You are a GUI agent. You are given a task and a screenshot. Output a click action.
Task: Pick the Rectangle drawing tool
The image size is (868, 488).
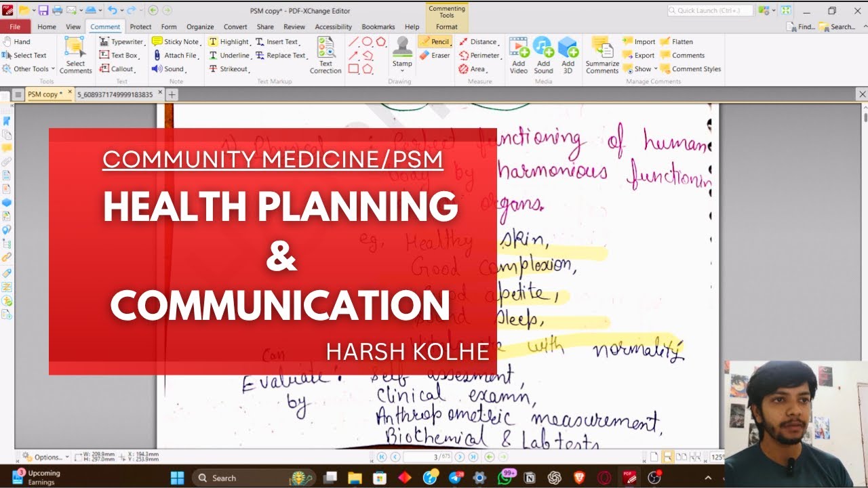tap(353, 69)
